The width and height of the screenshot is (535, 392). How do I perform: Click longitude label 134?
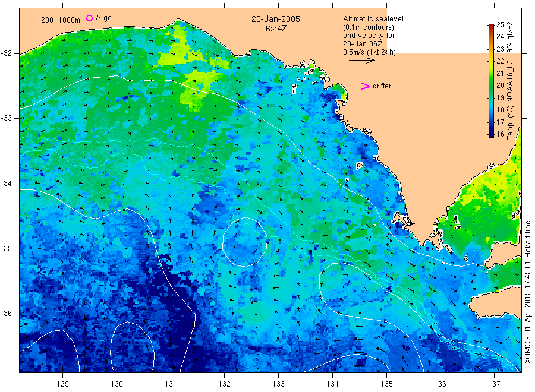pyautogui.click(x=332, y=384)
